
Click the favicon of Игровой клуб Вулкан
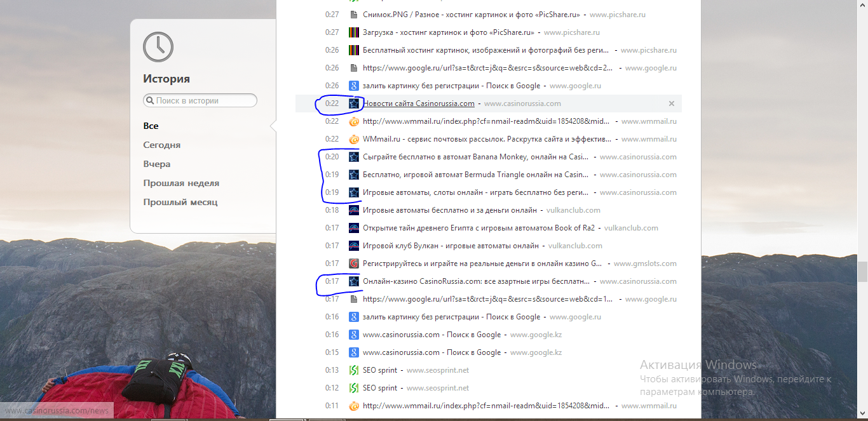pos(354,246)
